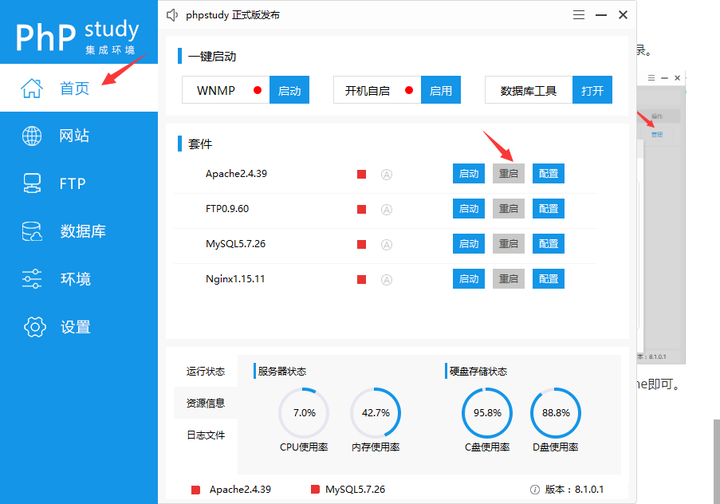Open FTP0.9.60 配置
The width and height of the screenshot is (720, 504).
pos(549,209)
